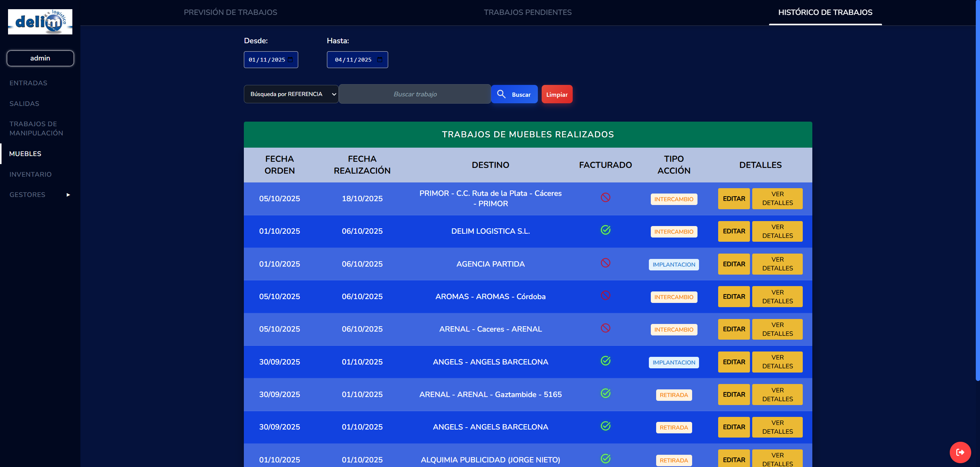
Task: Open the admin user menu
Action: tap(40, 58)
